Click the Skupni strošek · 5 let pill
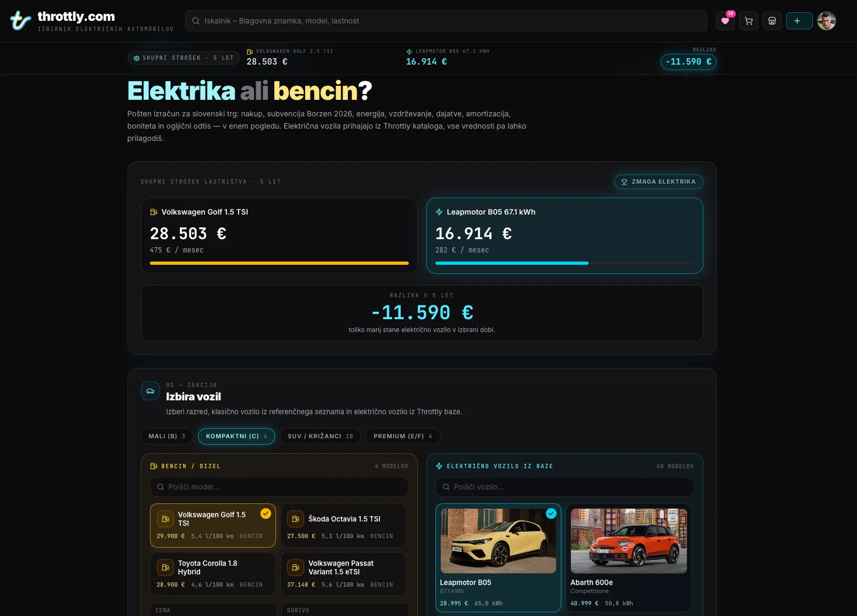The height and width of the screenshot is (616, 857). click(x=183, y=58)
